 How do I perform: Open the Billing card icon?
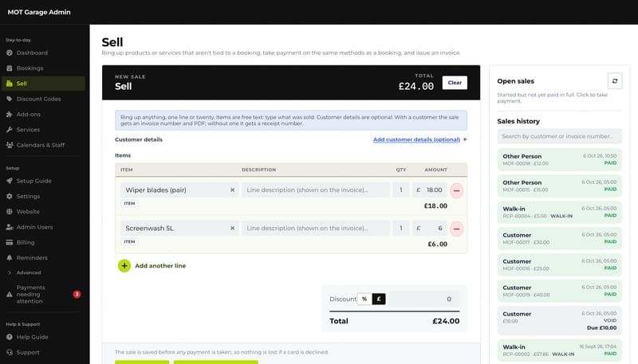[x=10, y=242]
